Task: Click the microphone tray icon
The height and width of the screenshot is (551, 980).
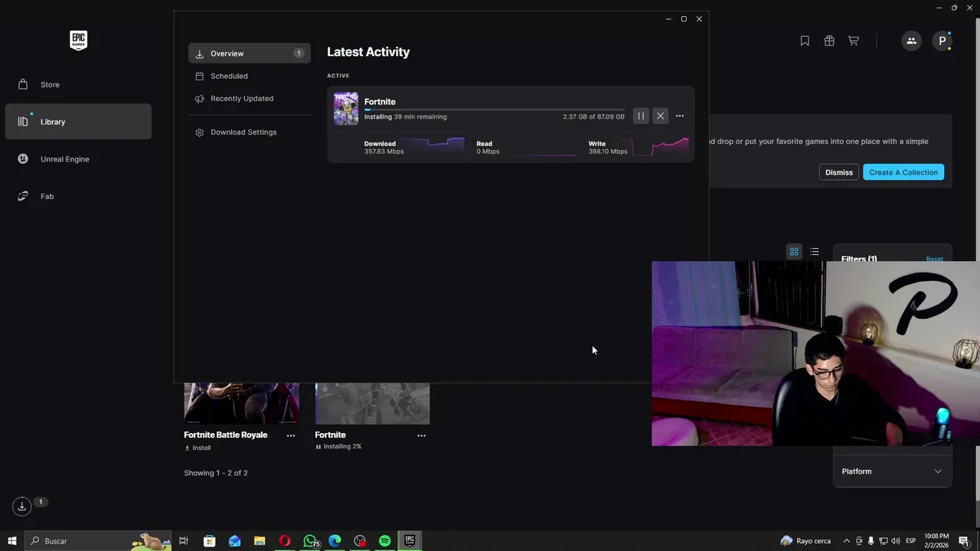Action: pos(871,541)
